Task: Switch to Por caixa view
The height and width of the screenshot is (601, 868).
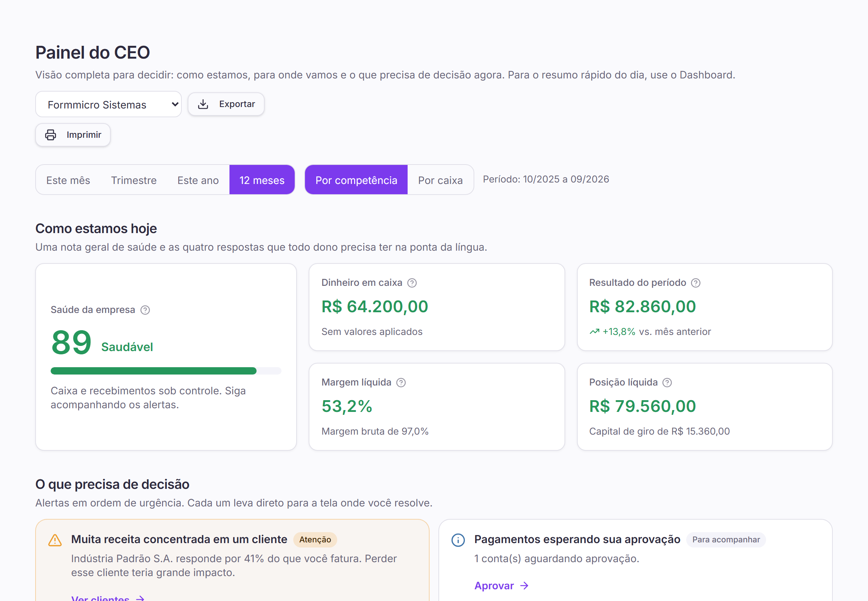Action: [440, 180]
